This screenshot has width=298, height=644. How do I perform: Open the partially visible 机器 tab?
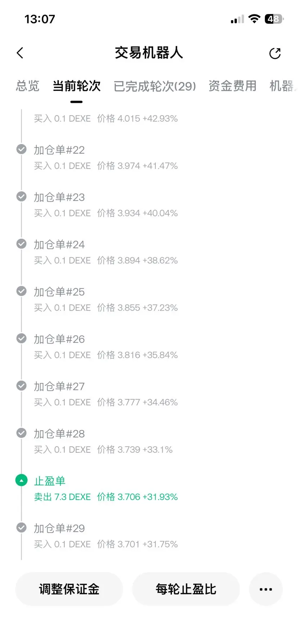tap(283, 86)
